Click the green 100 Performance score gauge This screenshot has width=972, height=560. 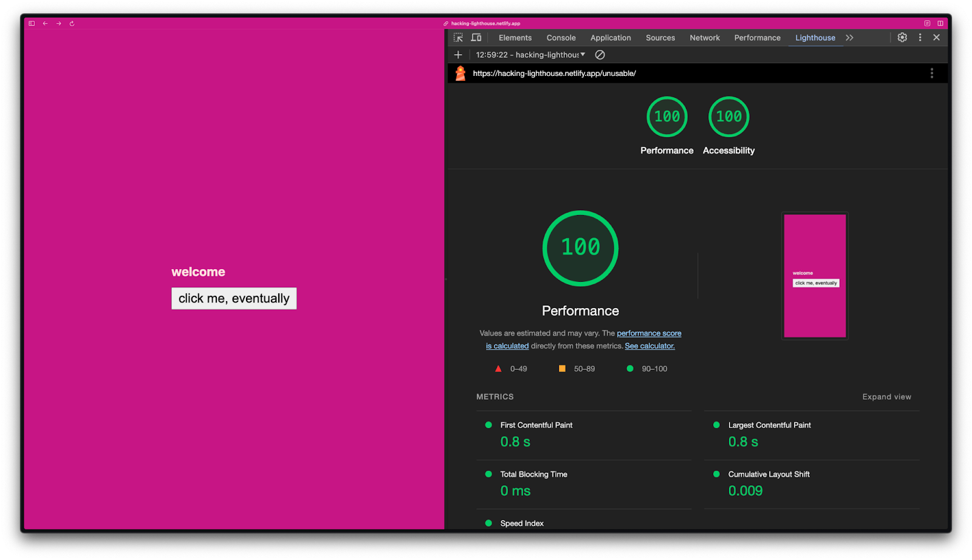pos(580,248)
